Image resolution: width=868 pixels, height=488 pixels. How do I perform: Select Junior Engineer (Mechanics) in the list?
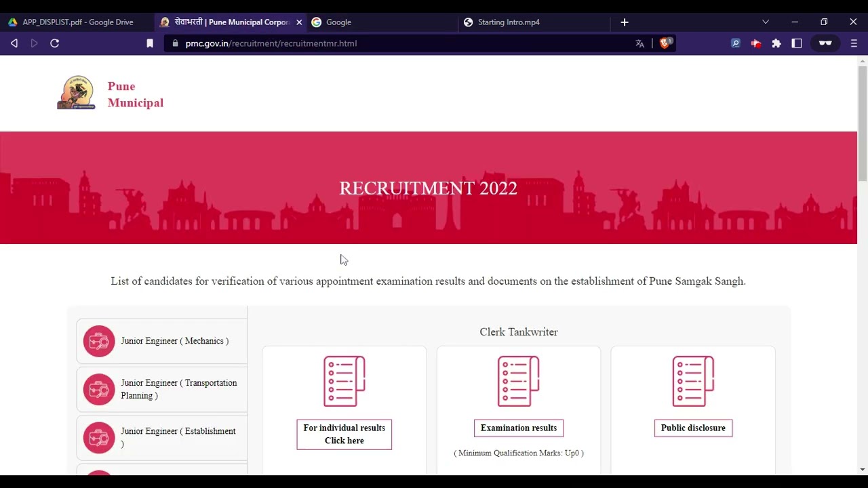click(x=162, y=341)
